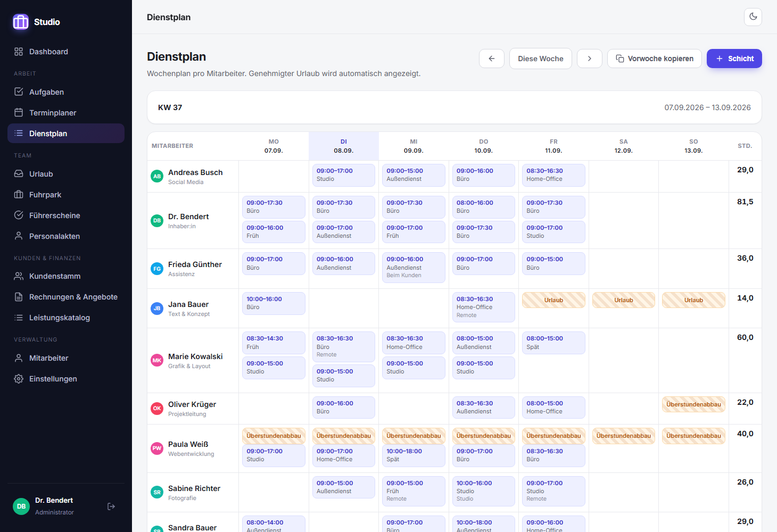Image resolution: width=777 pixels, height=532 pixels.
Task: Click Dr. Bendert's Friday 09:00–17:00 Studio shift
Action: click(553, 232)
